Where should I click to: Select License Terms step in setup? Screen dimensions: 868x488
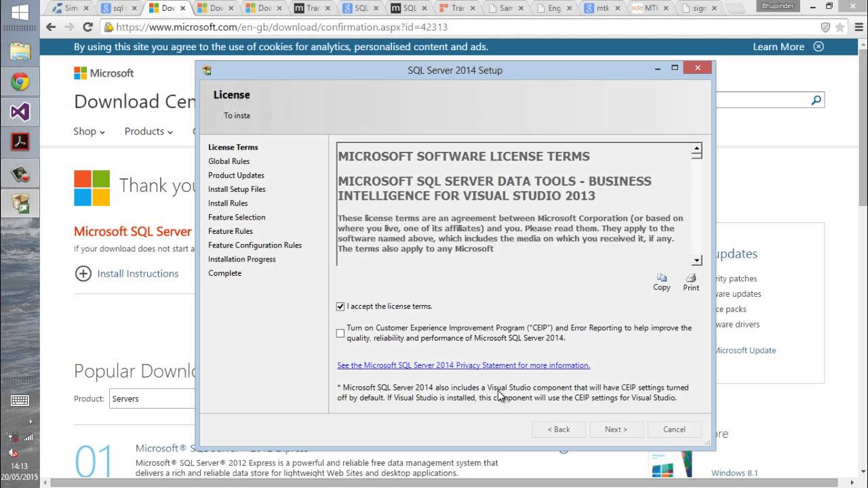click(x=233, y=147)
